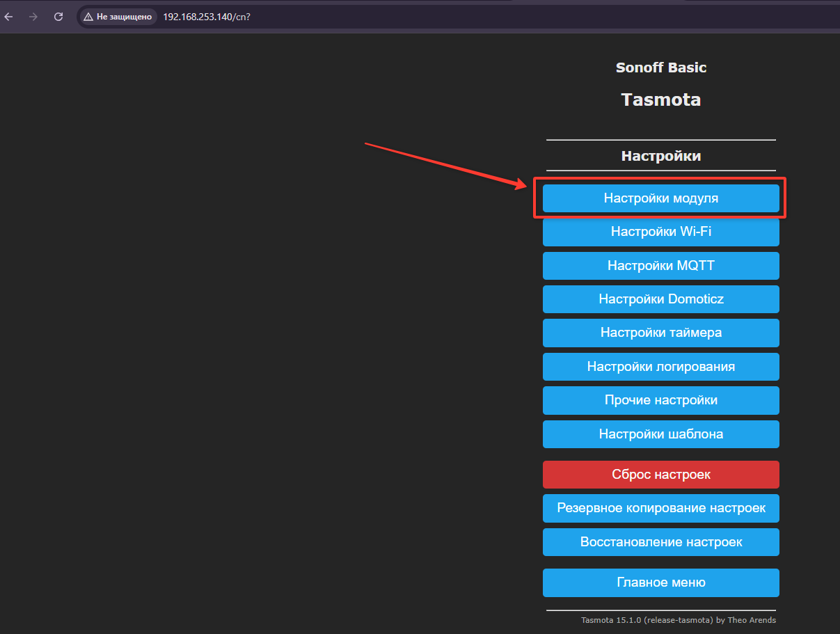Click the 'Sonoff Basic' heading text

(661, 68)
